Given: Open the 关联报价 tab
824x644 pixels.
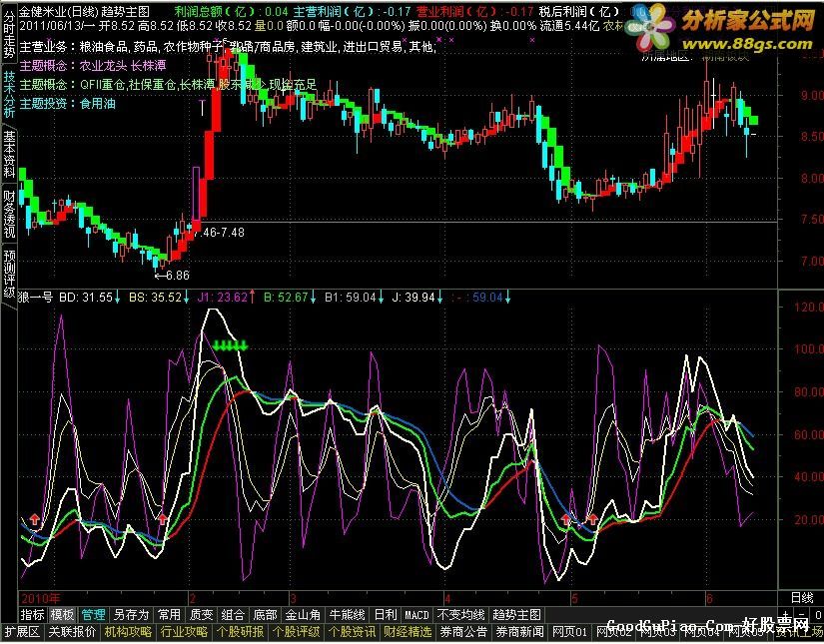Looking at the screenshot, I should click(72, 631).
